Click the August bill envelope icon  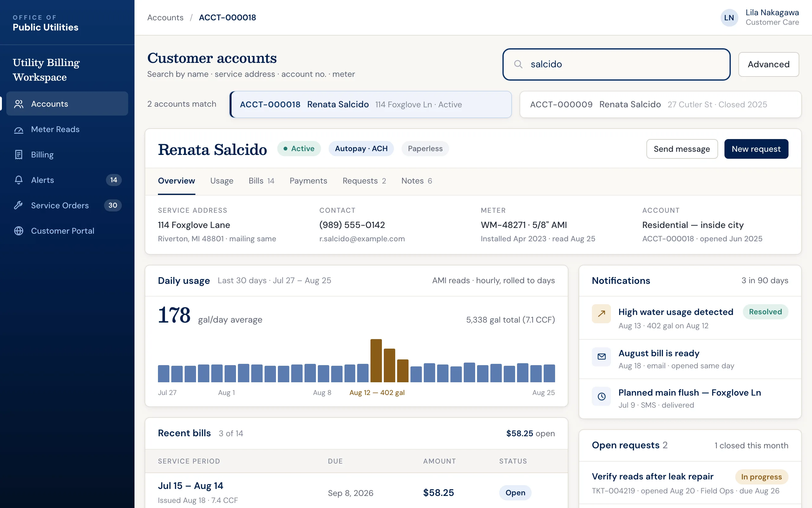(601, 357)
